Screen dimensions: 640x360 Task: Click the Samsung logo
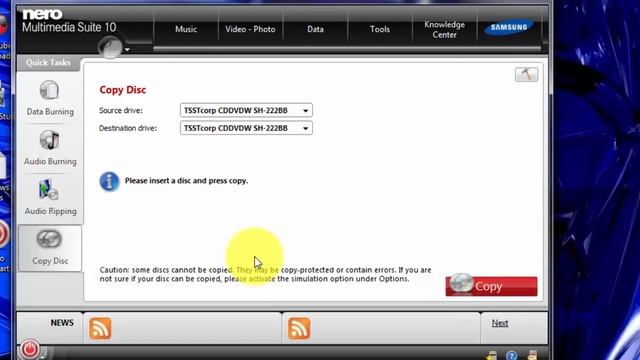pyautogui.click(x=509, y=28)
